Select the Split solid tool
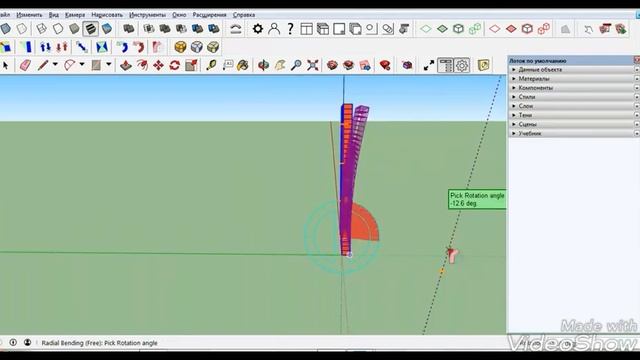Viewport: 640px width, 360px height. click(214, 29)
